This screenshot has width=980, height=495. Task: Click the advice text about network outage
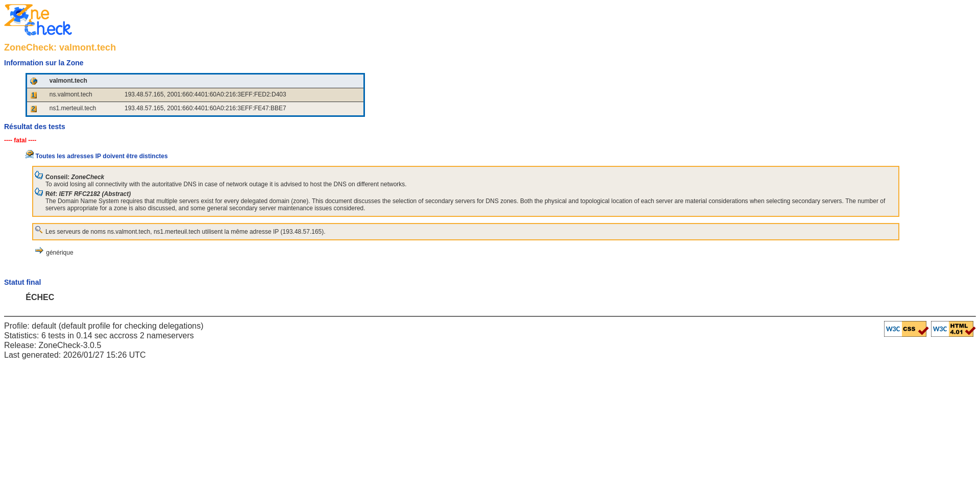pos(226,184)
